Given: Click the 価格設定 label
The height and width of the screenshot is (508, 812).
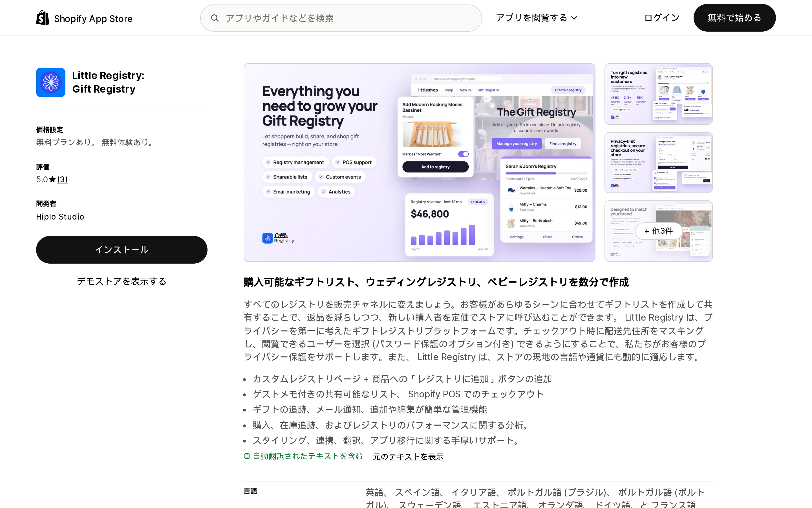Looking at the screenshot, I should [49, 130].
